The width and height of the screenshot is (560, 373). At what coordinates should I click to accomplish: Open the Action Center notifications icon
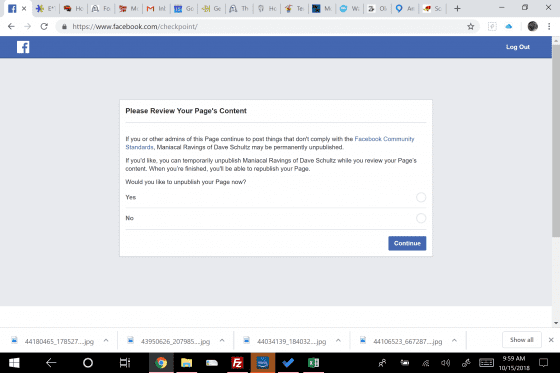[543, 363]
